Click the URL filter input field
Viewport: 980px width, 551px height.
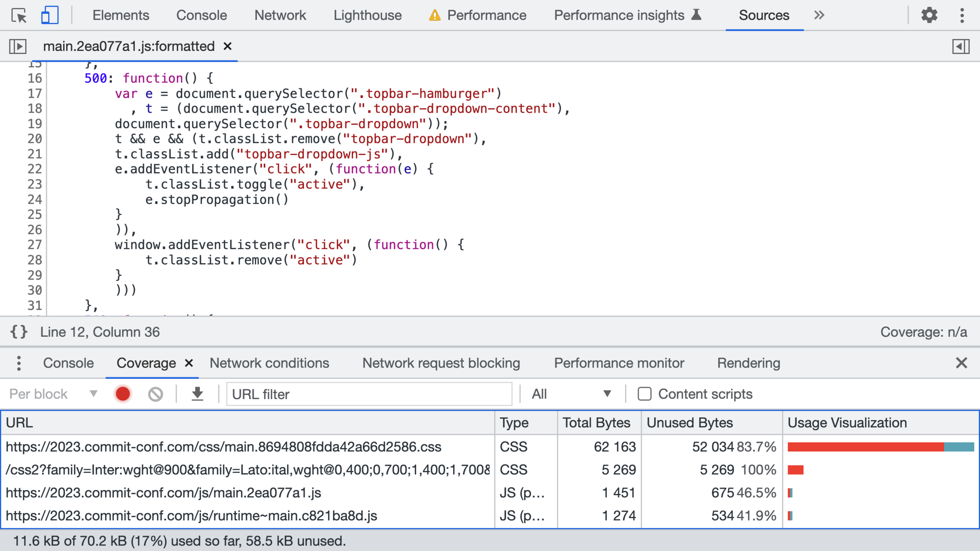[x=369, y=394]
